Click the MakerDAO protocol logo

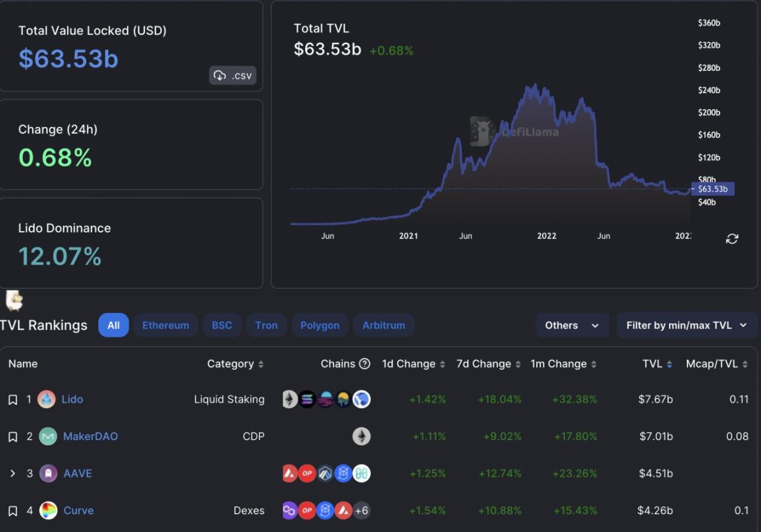click(x=47, y=436)
